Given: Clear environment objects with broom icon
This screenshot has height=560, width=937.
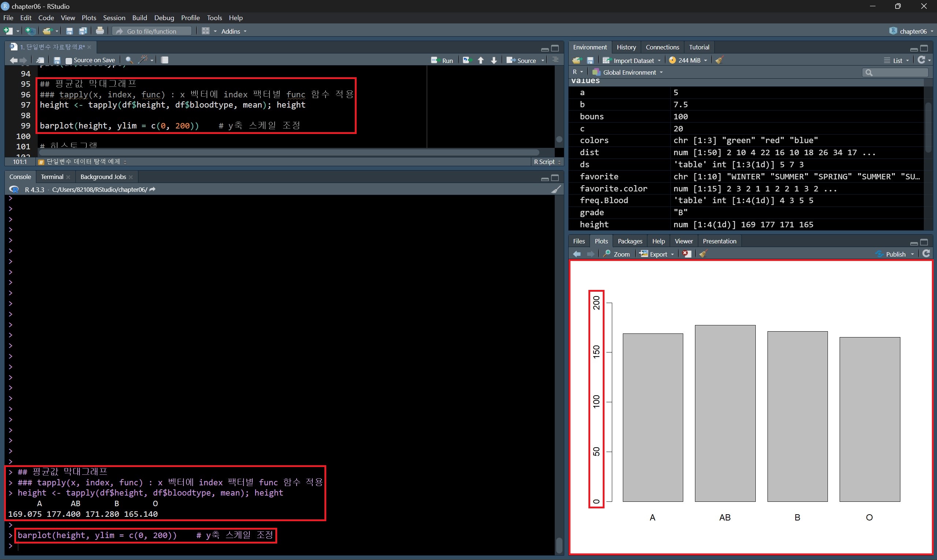Looking at the screenshot, I should [719, 60].
